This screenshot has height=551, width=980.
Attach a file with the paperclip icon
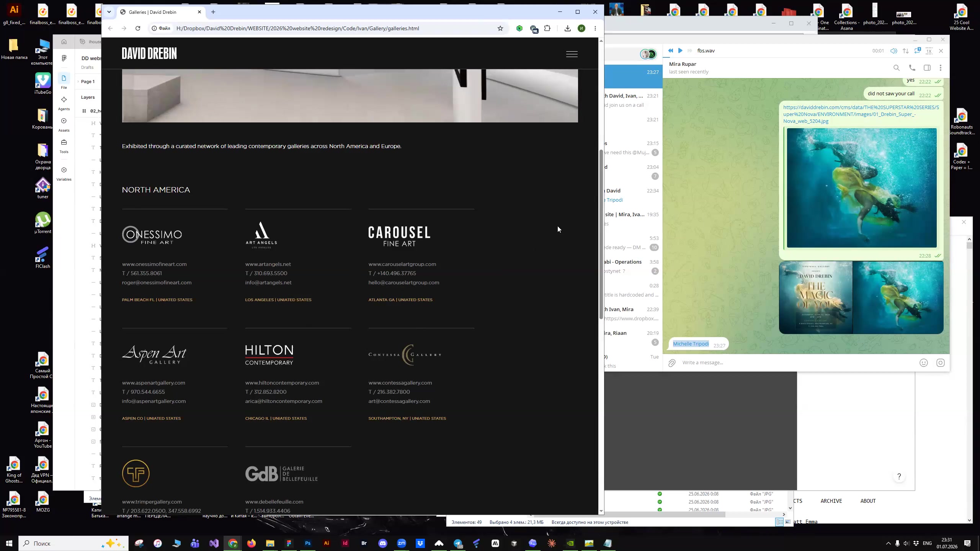point(672,363)
